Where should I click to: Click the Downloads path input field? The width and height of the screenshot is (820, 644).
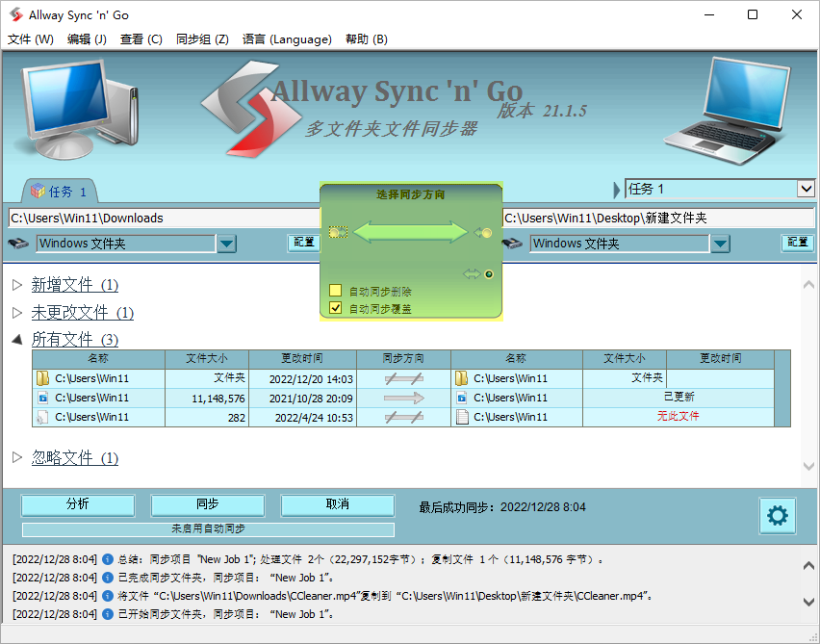coord(165,219)
